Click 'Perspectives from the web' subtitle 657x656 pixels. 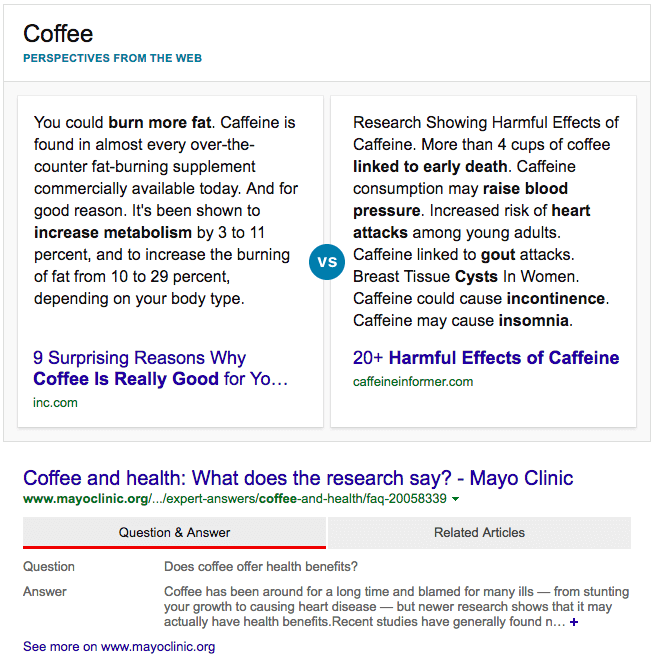pos(112,58)
